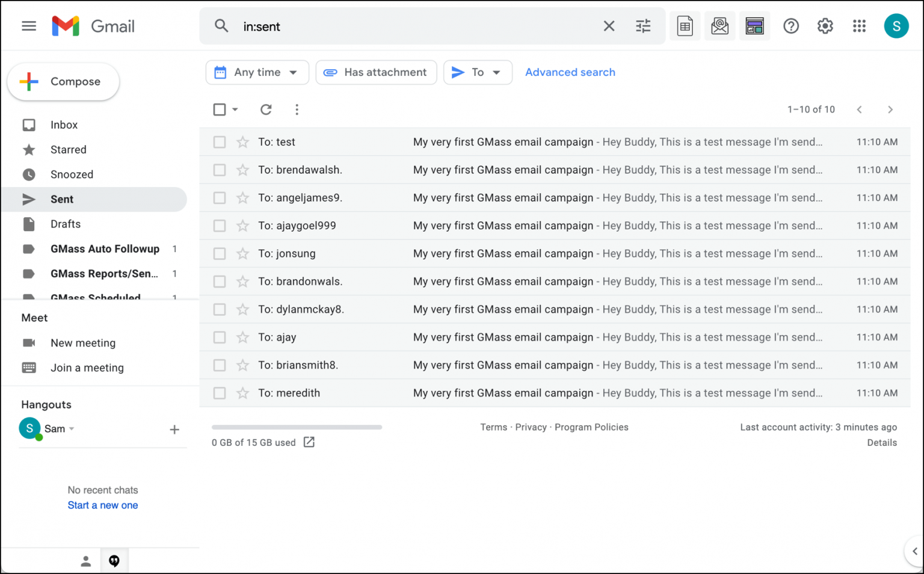Open the GMass spreadsheet connection icon
The width and height of the screenshot is (924, 574).
click(685, 26)
